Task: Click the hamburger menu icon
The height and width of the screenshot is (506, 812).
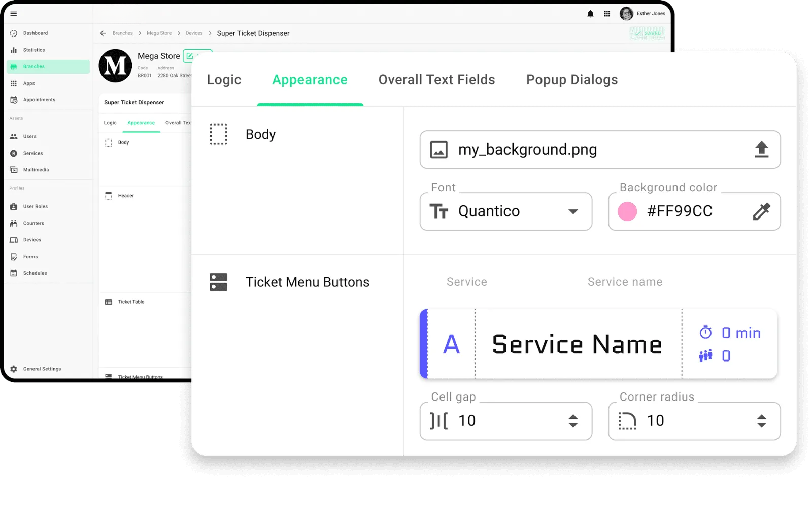Action: pyautogui.click(x=14, y=14)
